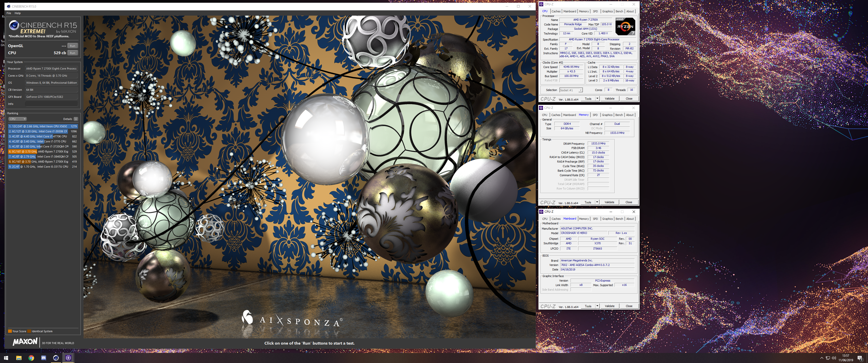Screen dimensions: 868x363
Task: Select ranking row 8 Ryzen 2700X scoring 419
Action: tap(43, 162)
